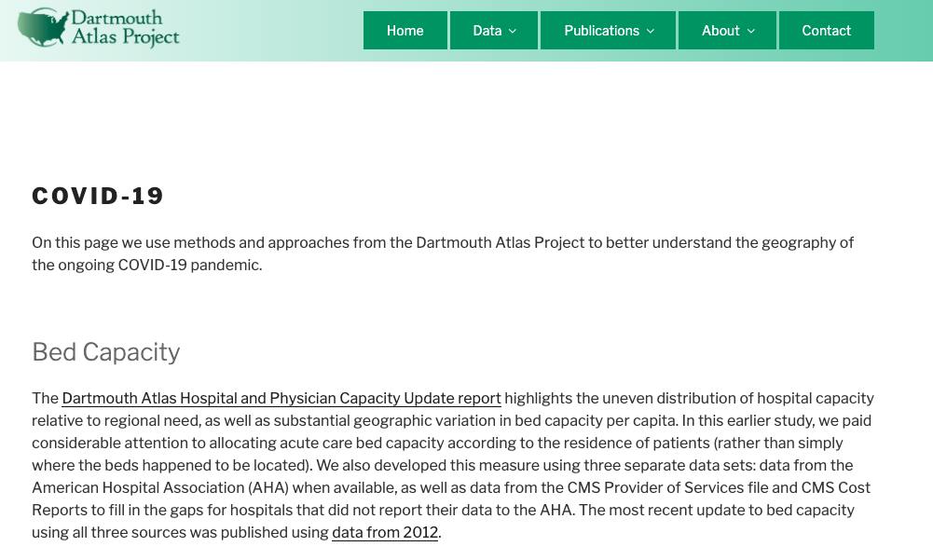Click the Bed Capacity section heading

106,351
